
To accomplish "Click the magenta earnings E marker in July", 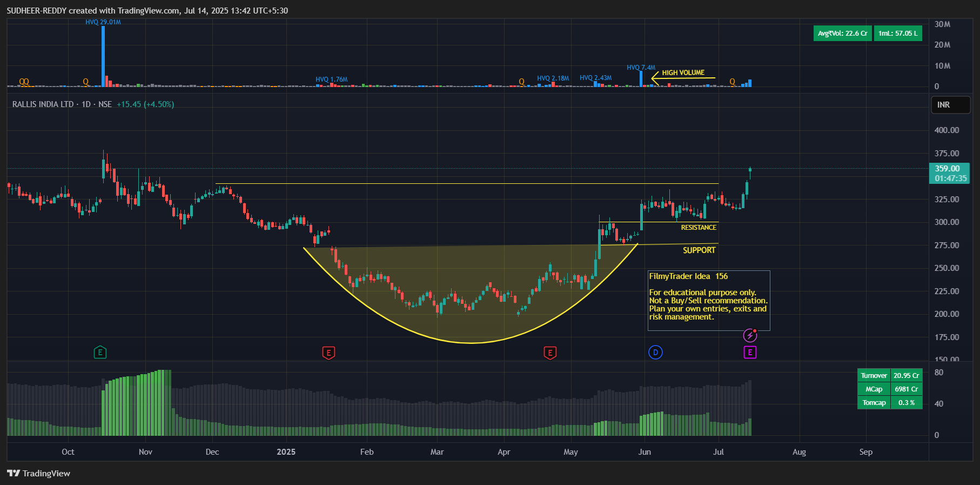I will (x=750, y=353).
